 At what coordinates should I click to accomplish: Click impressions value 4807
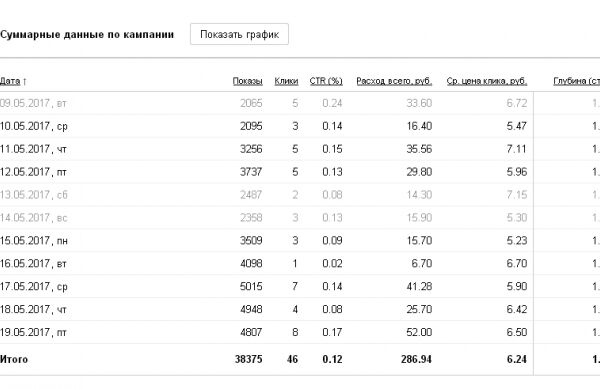tap(251, 332)
